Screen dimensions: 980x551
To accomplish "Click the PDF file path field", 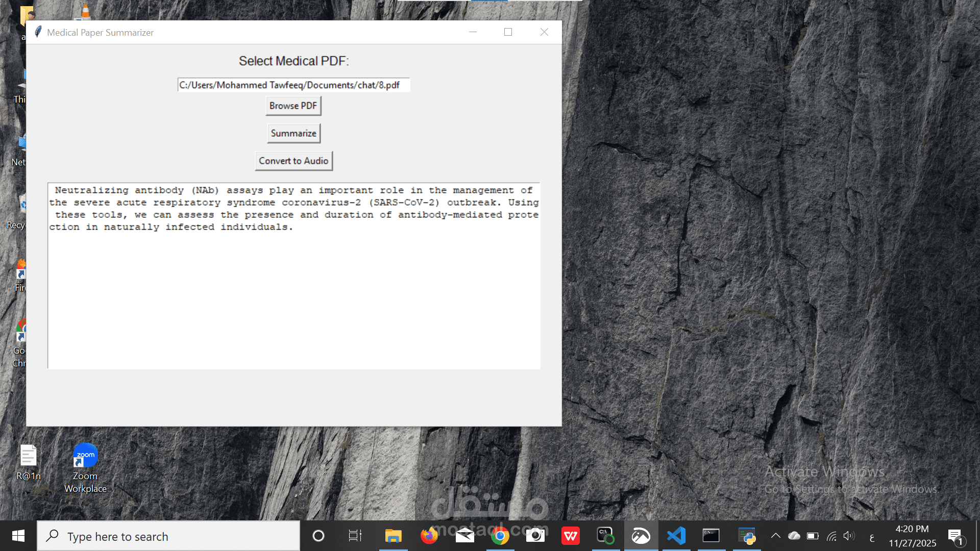I will coord(293,85).
